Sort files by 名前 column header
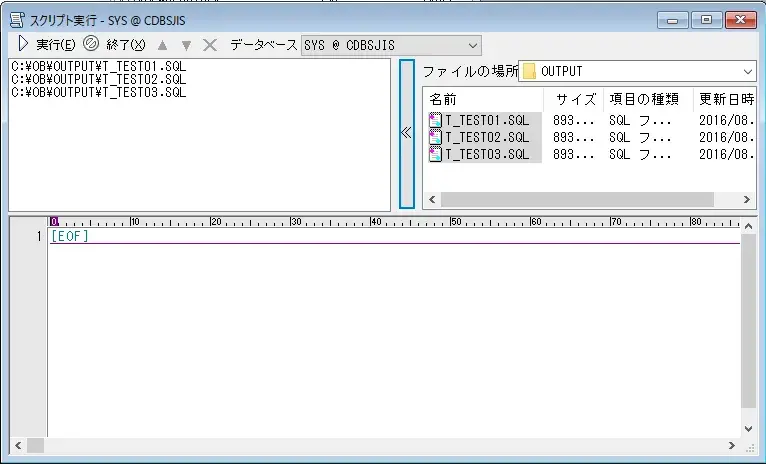766x464 pixels. click(x=484, y=99)
